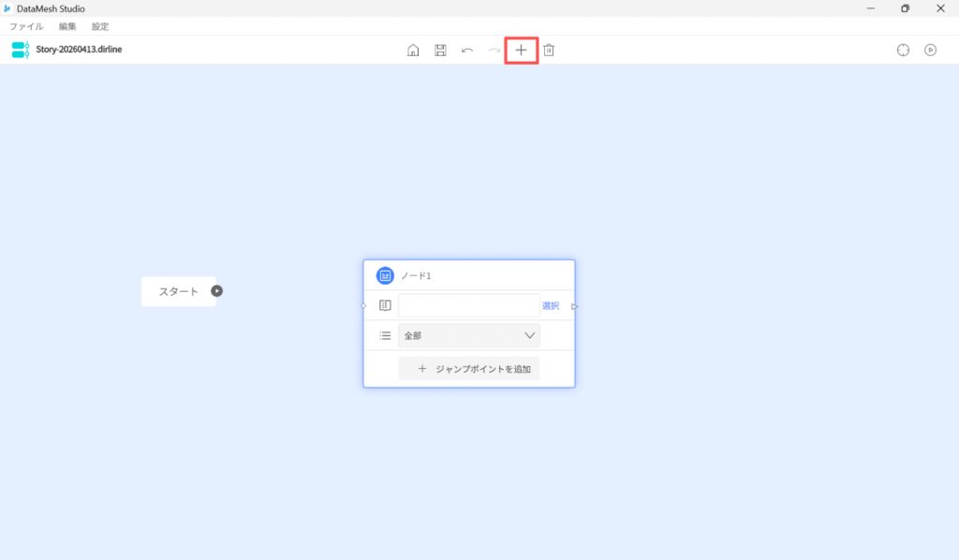The height and width of the screenshot is (560, 959).
Task: Click the blue ノード1 node icon
Action: tap(385, 275)
